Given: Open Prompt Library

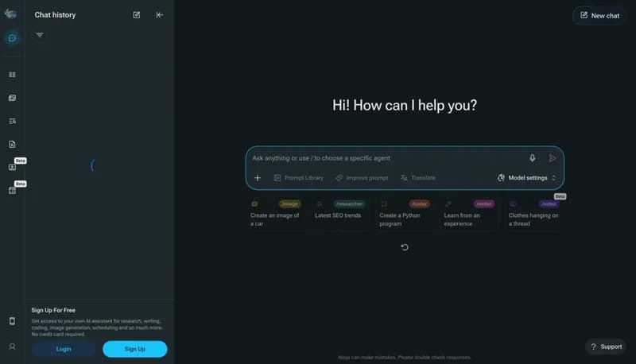Looking at the screenshot, I should pyautogui.click(x=299, y=178).
